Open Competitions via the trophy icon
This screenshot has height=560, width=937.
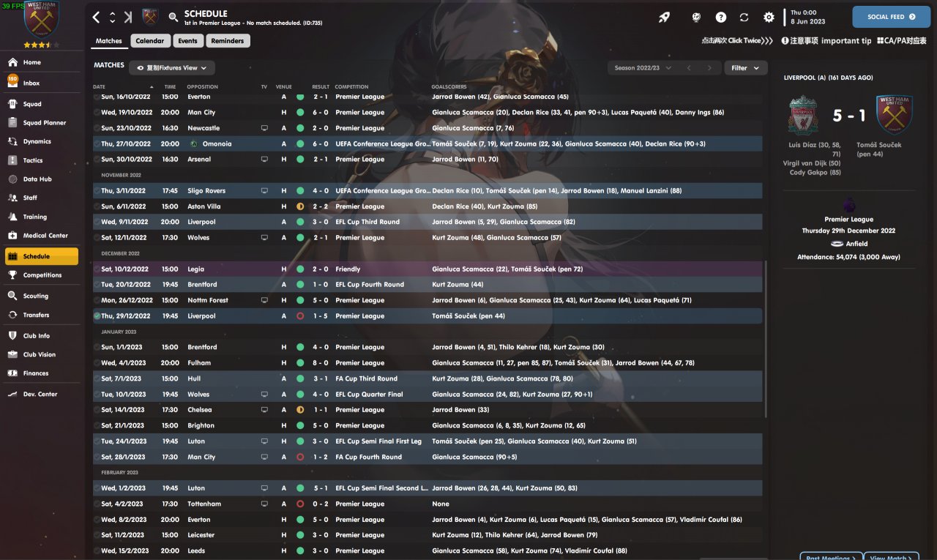12,275
